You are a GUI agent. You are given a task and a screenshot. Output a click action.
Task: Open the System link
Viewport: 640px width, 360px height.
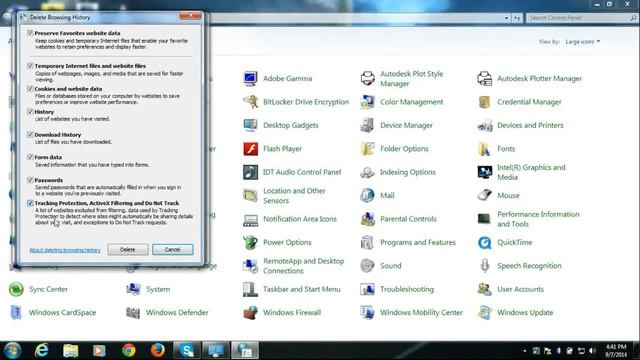[158, 289]
